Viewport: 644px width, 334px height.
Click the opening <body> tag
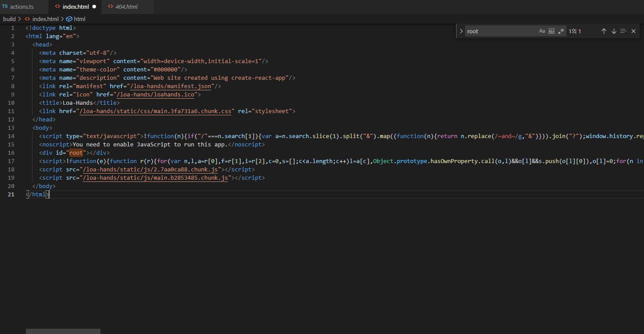43,128
